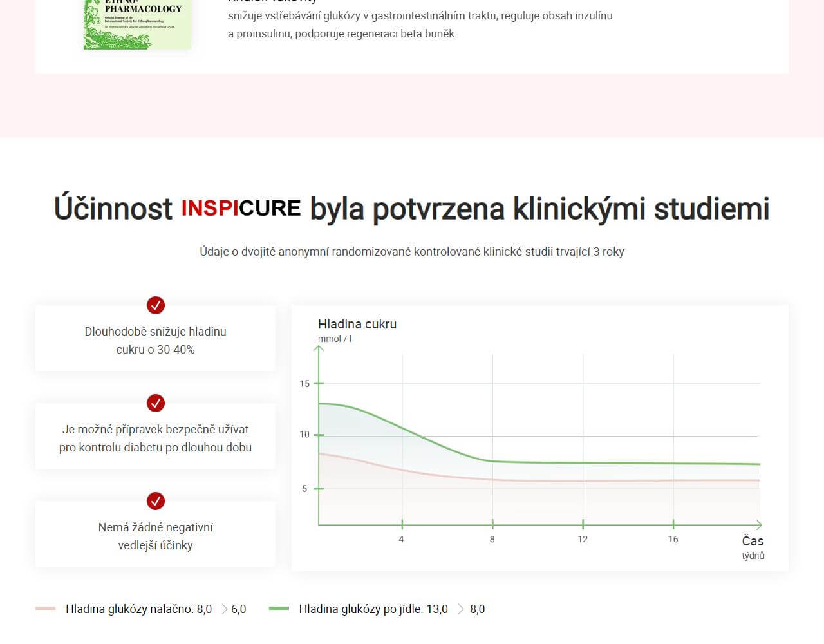Click the green legend line for 'Hladina glukózy po jídle'

[279, 609]
